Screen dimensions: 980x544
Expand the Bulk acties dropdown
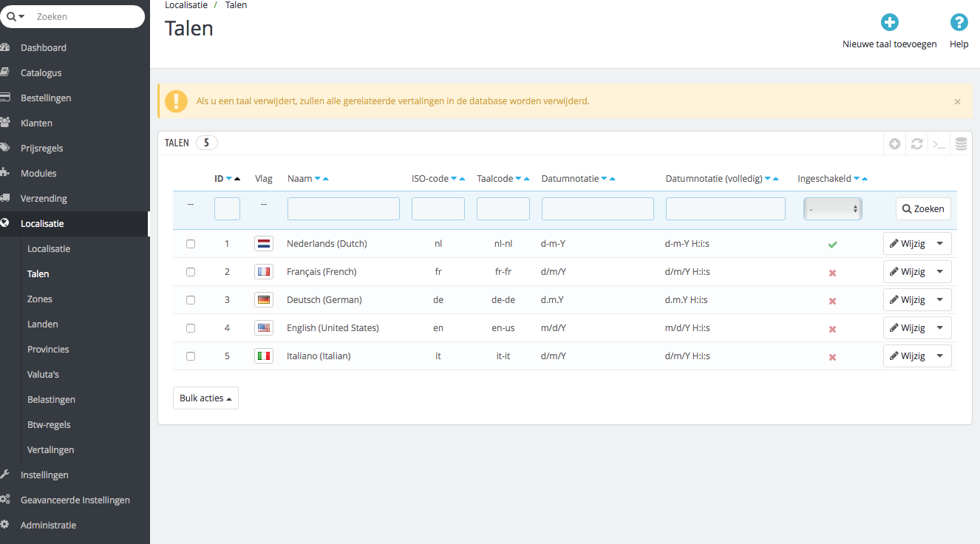click(x=205, y=398)
